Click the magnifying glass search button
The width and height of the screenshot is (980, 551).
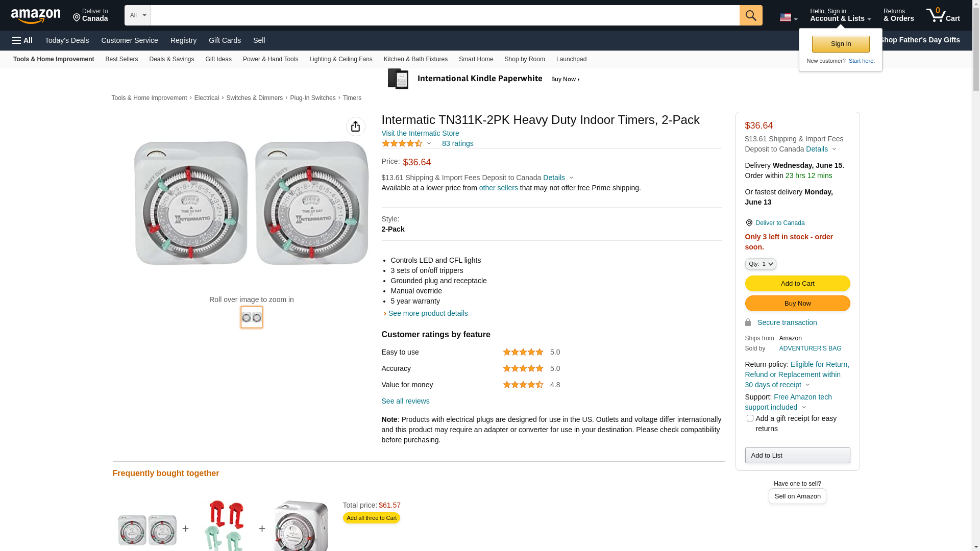coord(750,15)
